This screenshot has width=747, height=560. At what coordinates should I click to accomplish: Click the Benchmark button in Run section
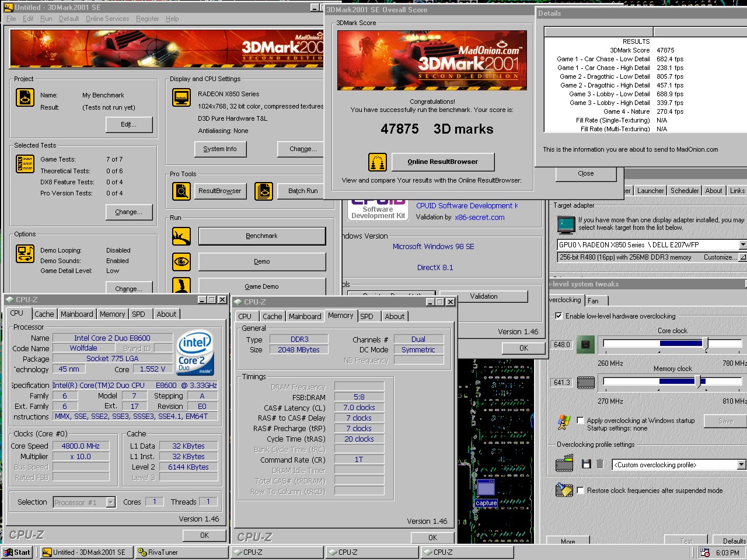coord(262,236)
